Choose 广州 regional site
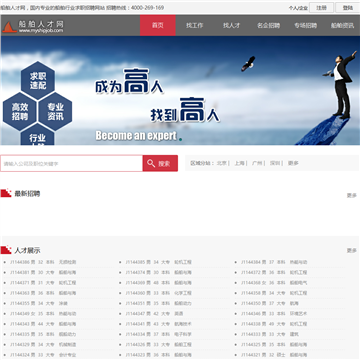The image size is (360, 360). coord(257,163)
